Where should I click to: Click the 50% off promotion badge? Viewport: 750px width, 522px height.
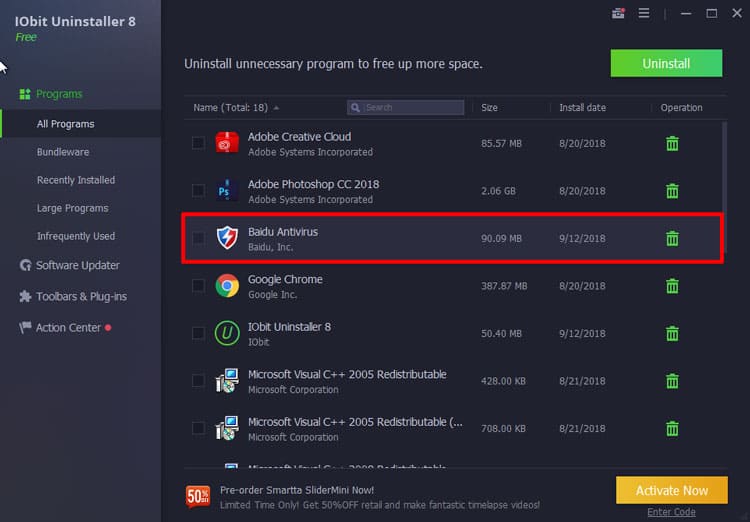coord(198,497)
